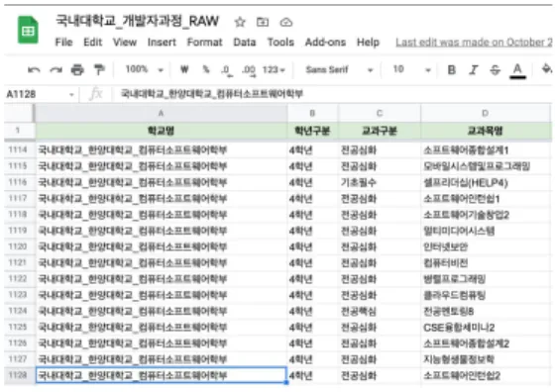The image size is (555, 392).
Task: Expand the name box A1128 dropdown arrow
Action: point(71,95)
